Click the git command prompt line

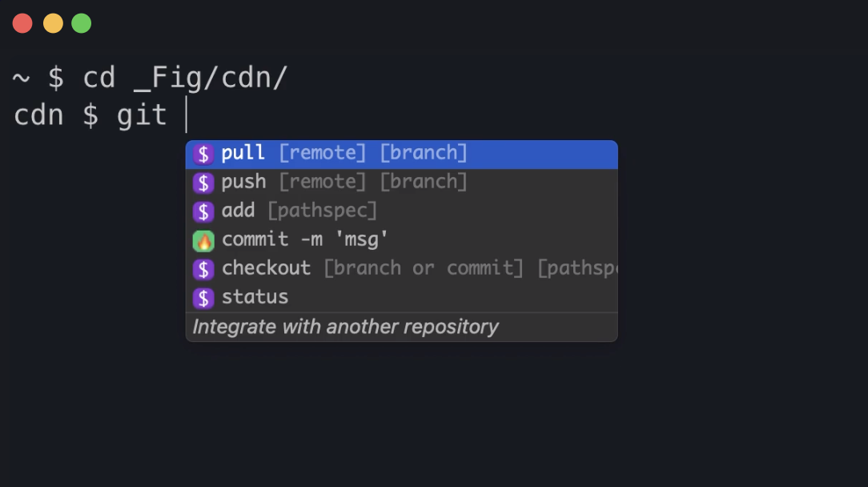[90, 115]
